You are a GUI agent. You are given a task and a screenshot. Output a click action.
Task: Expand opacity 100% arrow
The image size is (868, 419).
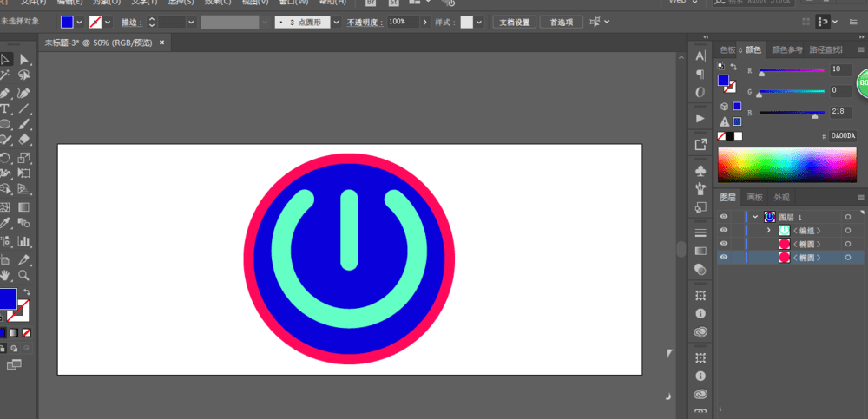tap(425, 23)
